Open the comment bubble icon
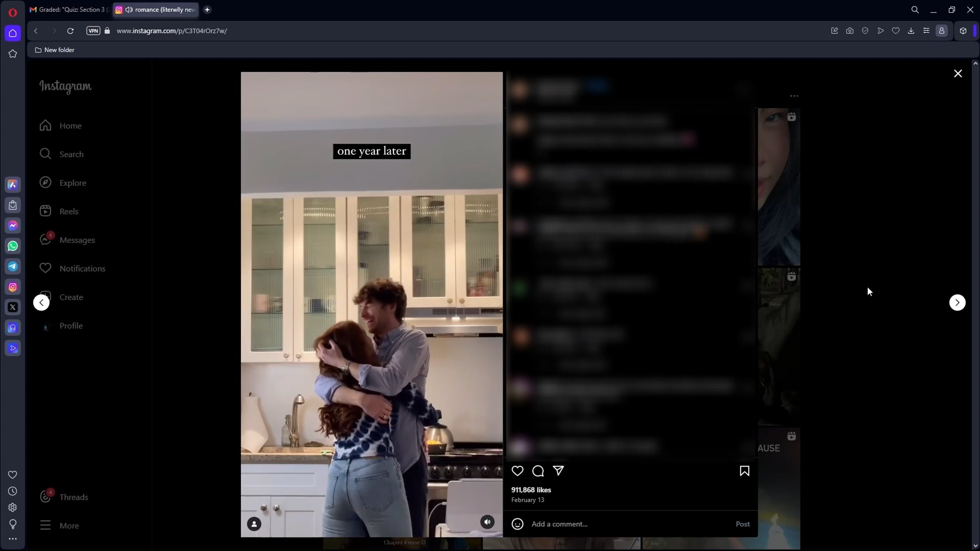This screenshot has height=551, width=980. pos(538,471)
